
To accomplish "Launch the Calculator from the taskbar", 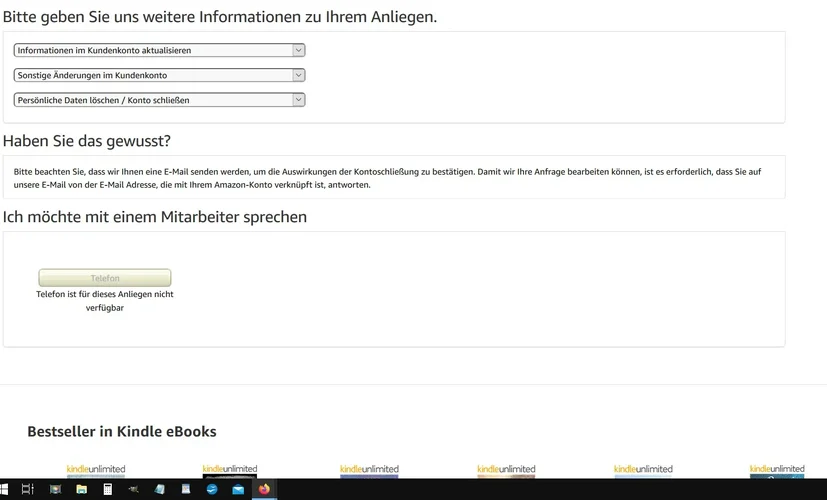I will tap(108, 489).
